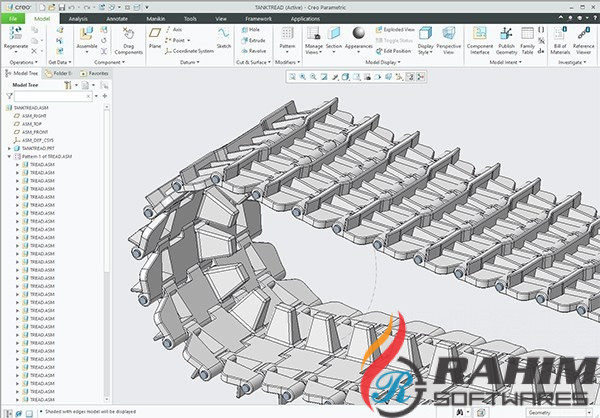Viewport: 600px width, 418px height.
Task: Open the Applications ribbon tab
Action: click(x=305, y=19)
